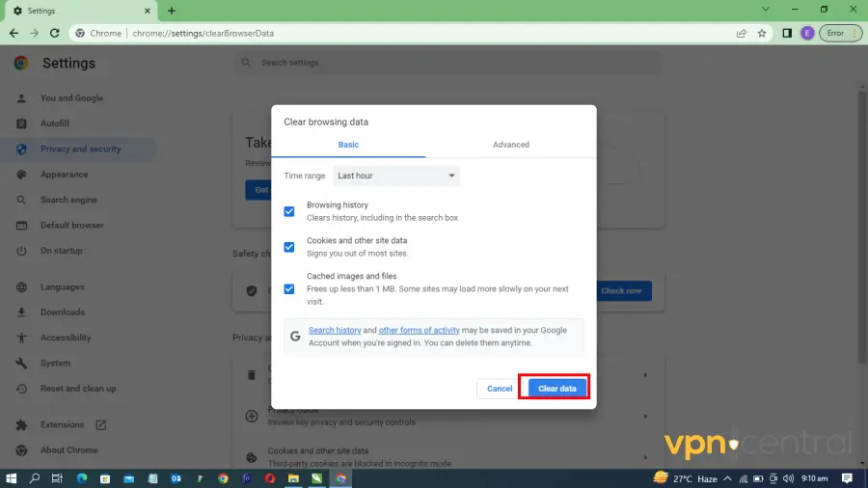Screen dimensions: 868x488
Task: Expand the Privacy Guide row arrow
Action: (645, 416)
